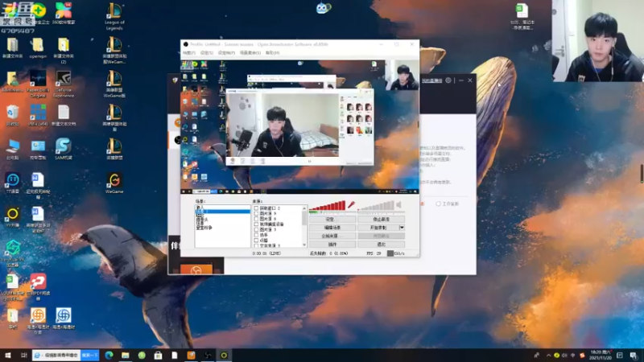Open the fourth menu in OBS menu bar
This screenshot has width=644, height=362.
click(x=250, y=53)
